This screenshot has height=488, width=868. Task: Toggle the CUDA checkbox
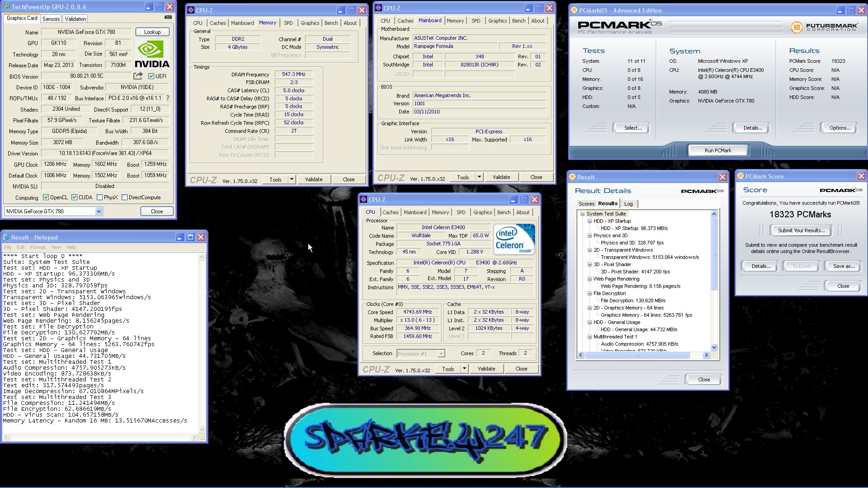coord(74,197)
